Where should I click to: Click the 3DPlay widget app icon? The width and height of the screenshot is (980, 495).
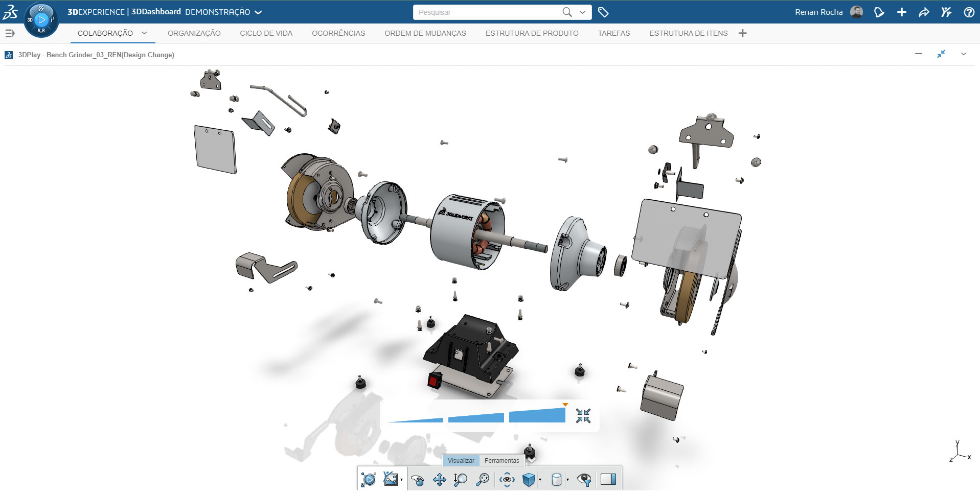coord(9,55)
